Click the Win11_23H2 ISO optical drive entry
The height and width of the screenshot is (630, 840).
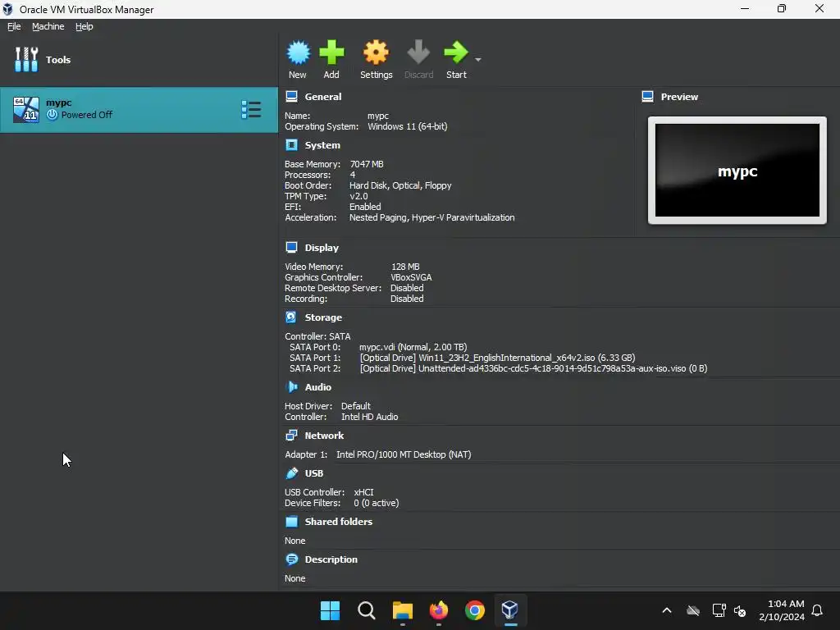[x=498, y=358]
